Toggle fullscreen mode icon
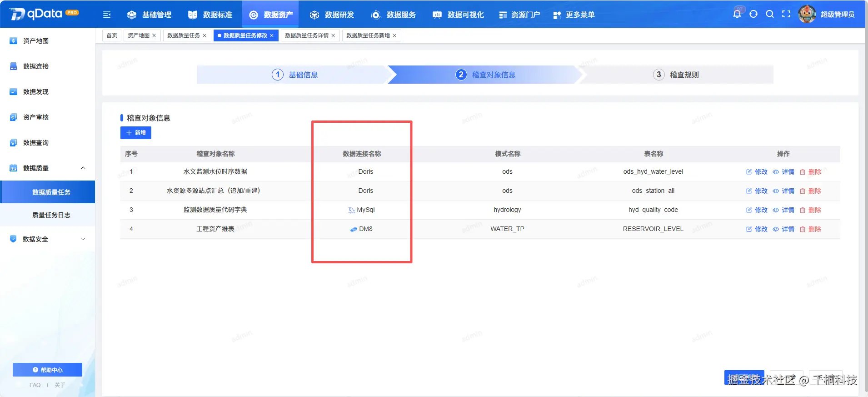This screenshot has width=868, height=397. point(786,14)
